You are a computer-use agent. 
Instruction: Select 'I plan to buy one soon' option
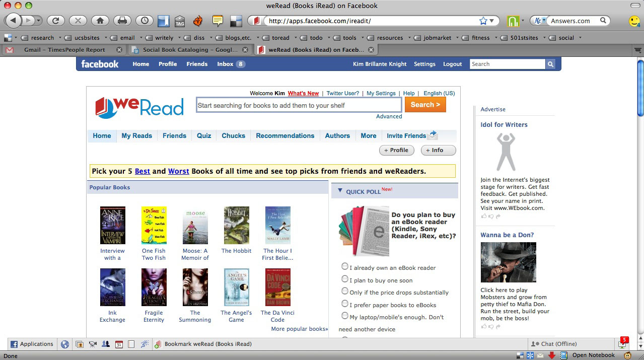(345, 279)
